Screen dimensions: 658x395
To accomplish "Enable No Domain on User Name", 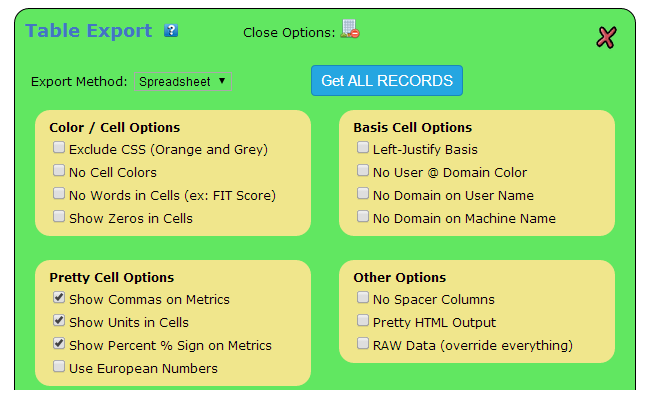I will coord(363,194).
